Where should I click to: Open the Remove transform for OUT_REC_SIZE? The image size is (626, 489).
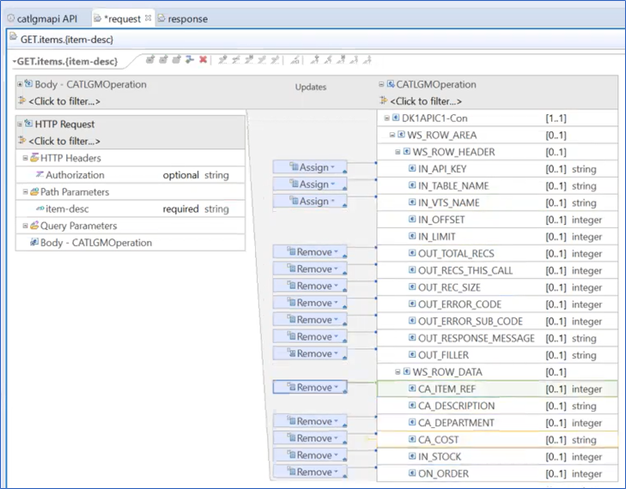310,286
